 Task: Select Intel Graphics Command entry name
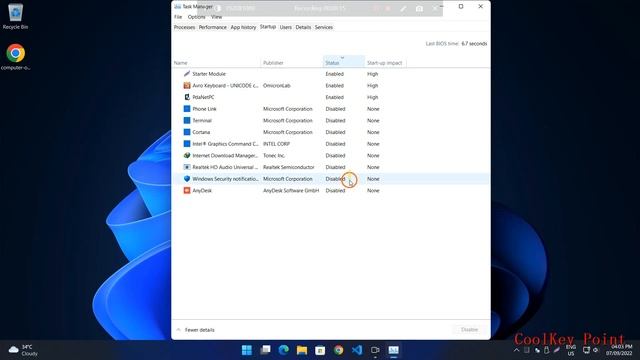(225, 144)
